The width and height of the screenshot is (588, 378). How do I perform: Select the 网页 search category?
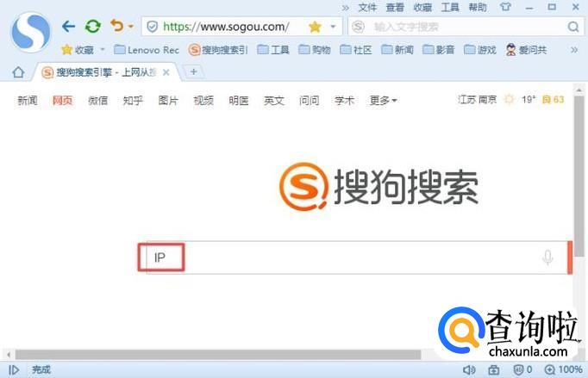tap(62, 100)
